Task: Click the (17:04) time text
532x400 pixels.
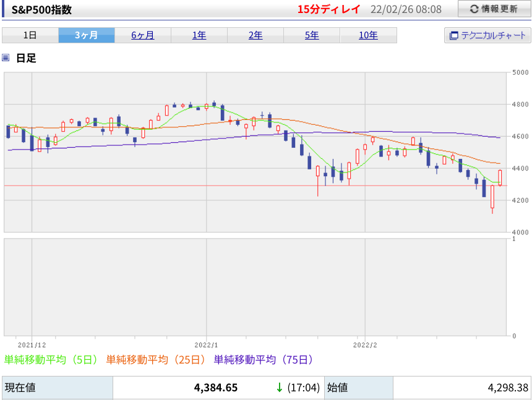Action: click(303, 388)
